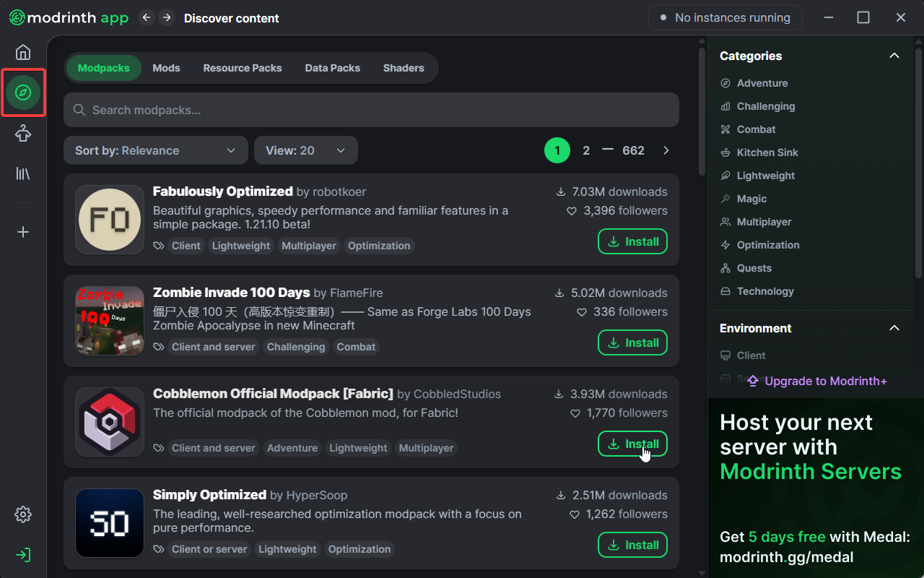Go to next page of results arrow
The width and height of the screenshot is (924, 578).
pos(666,150)
